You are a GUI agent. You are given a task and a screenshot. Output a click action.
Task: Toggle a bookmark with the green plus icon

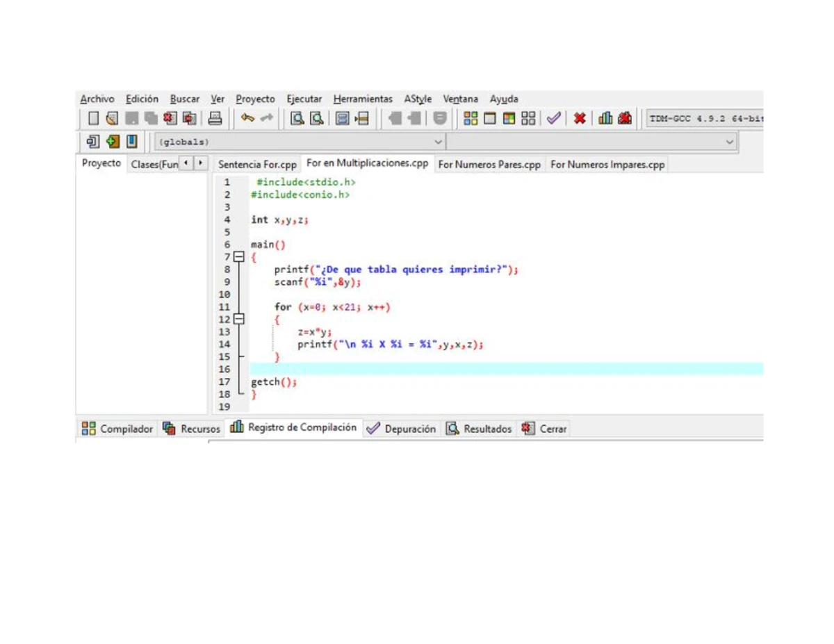pyautogui.click(x=112, y=142)
